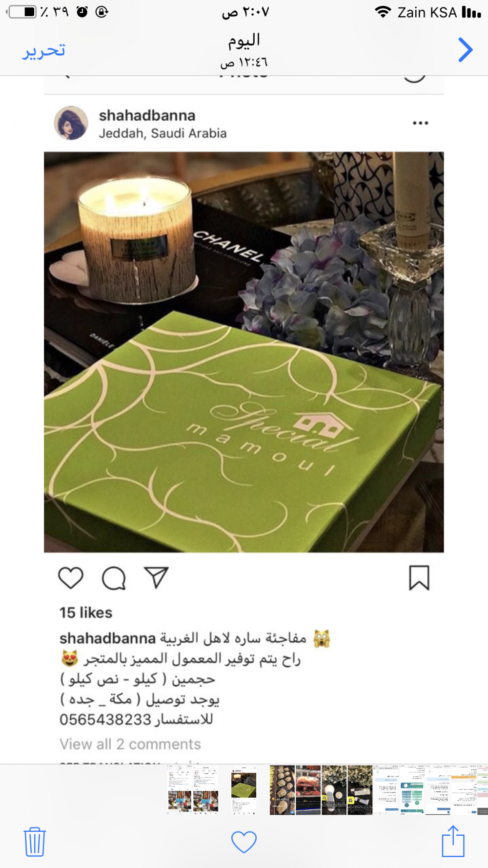Open the share sheet icon
Screen dimensions: 488x868
[453, 841]
